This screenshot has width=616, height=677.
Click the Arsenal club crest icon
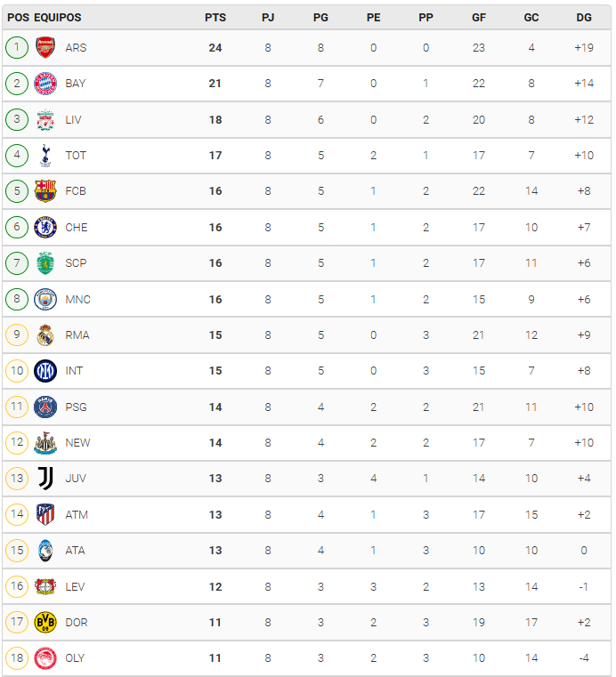pyautogui.click(x=45, y=48)
